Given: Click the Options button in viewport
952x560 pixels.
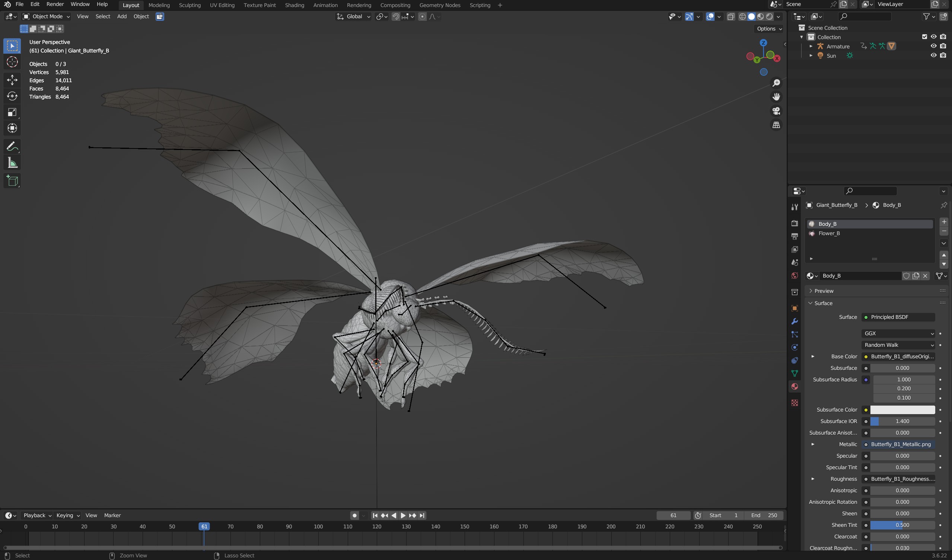Looking at the screenshot, I should click(x=769, y=29).
